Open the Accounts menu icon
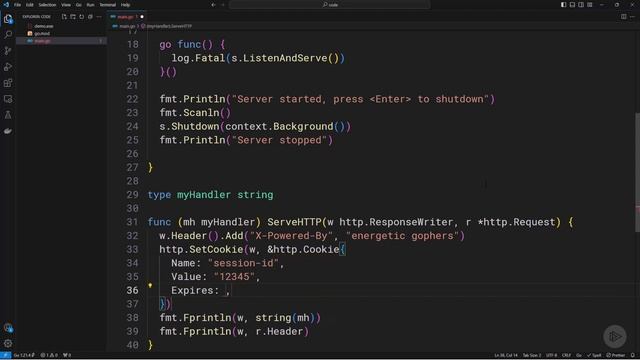640x360 pixels. (x=8, y=328)
